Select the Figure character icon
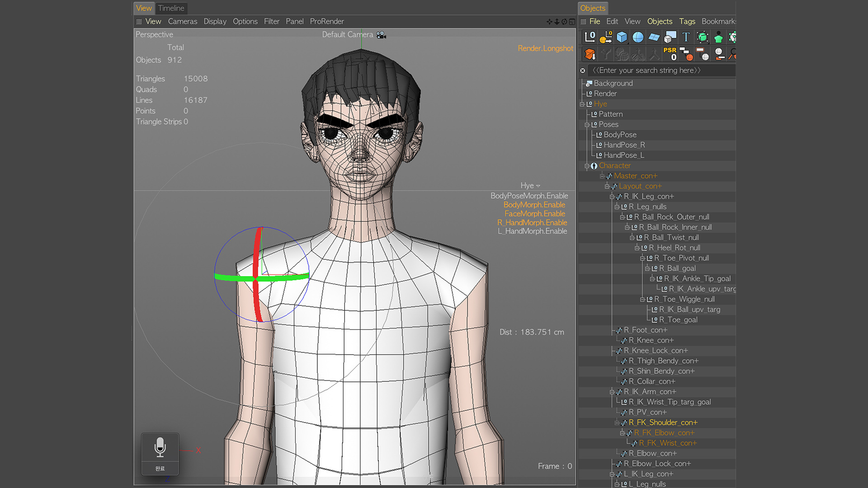This screenshot has height=488, width=868. click(x=718, y=37)
